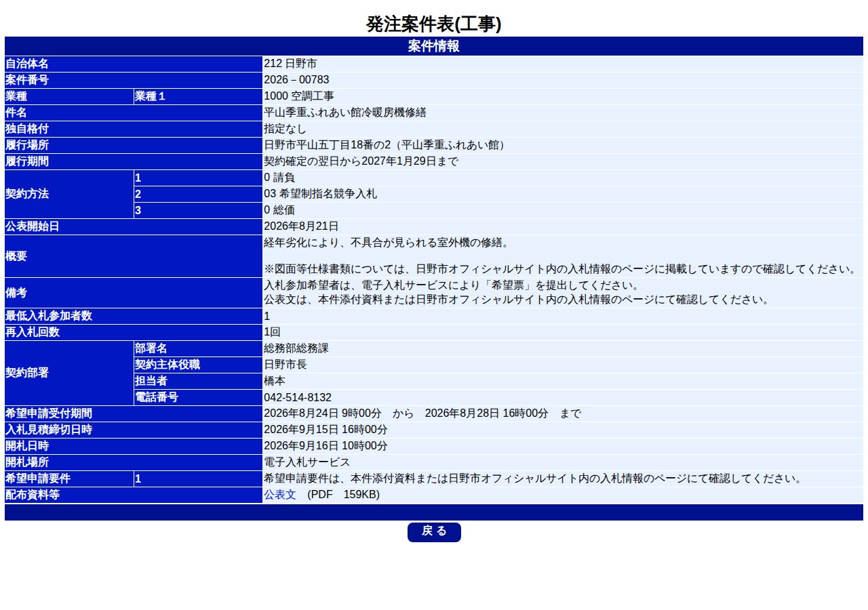868x610 pixels.
Task: Click the deadline 2026年9月15日 16時00分
Action: (325, 430)
